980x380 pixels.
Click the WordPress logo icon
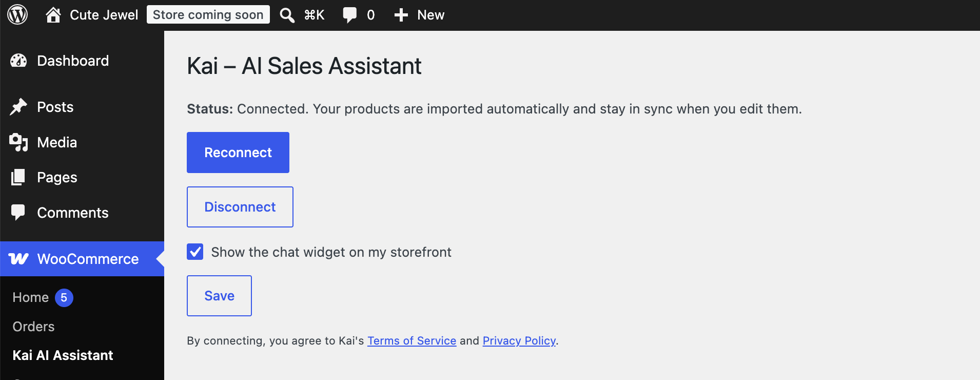(17, 15)
